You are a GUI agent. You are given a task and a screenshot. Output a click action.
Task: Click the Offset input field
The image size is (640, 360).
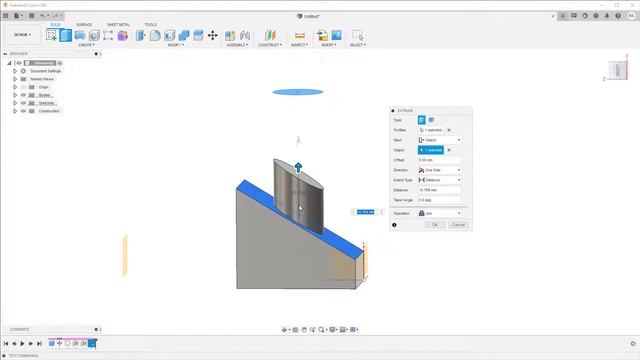click(x=440, y=160)
